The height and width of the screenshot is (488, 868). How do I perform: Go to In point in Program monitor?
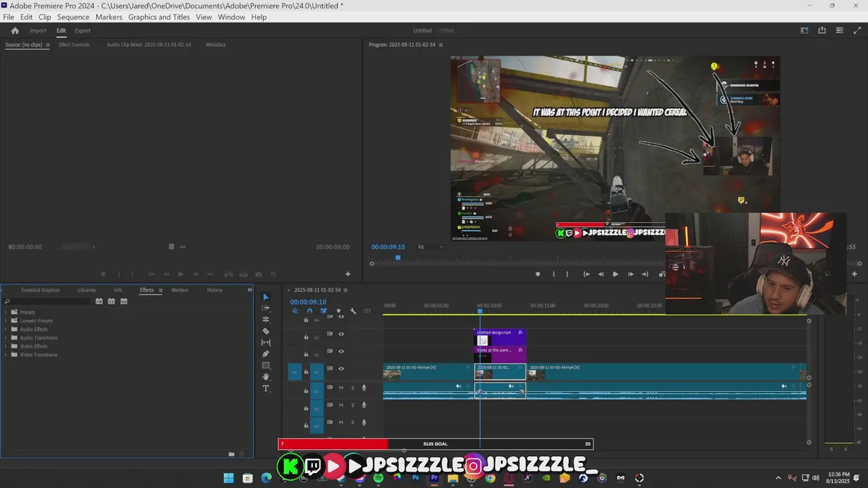click(586, 274)
